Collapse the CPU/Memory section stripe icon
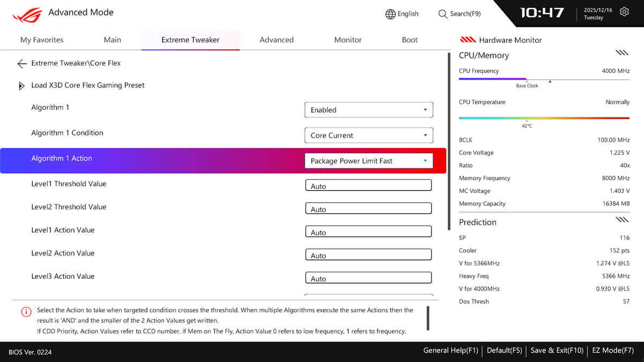Image resolution: width=644 pixels, height=362 pixels. pos(622,53)
